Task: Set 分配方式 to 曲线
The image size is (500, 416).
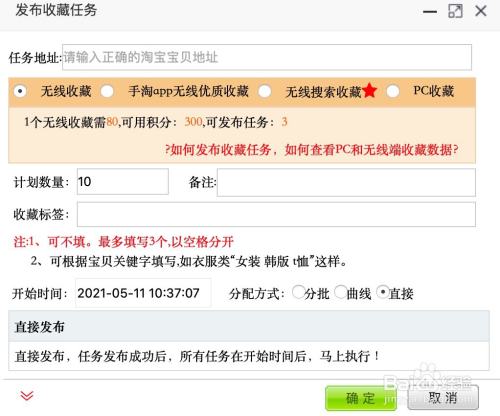Action: tap(340, 292)
